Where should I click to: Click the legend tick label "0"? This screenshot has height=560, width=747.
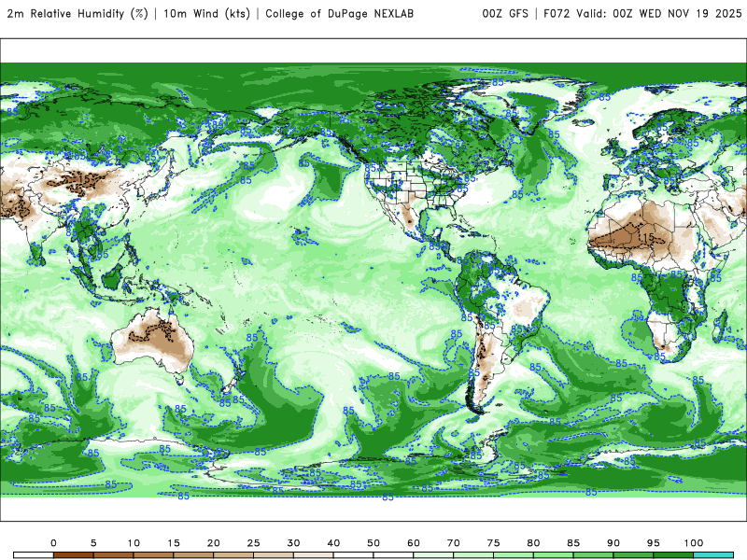(x=53, y=543)
